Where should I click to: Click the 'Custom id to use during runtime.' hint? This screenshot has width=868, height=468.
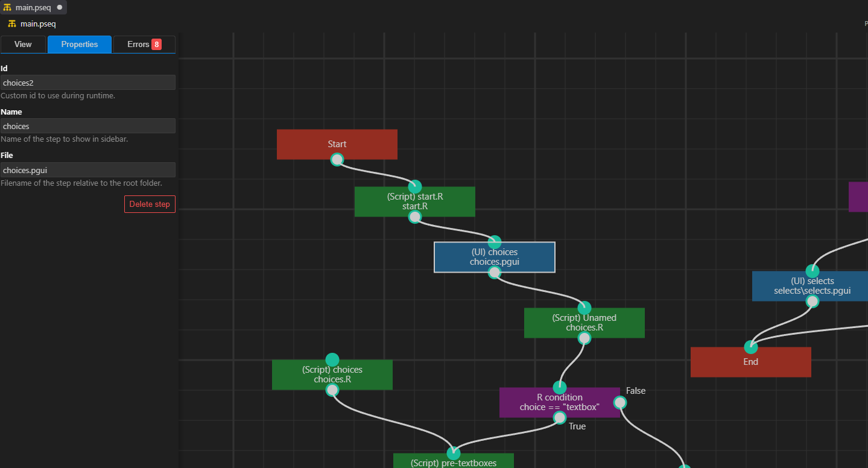(58, 96)
